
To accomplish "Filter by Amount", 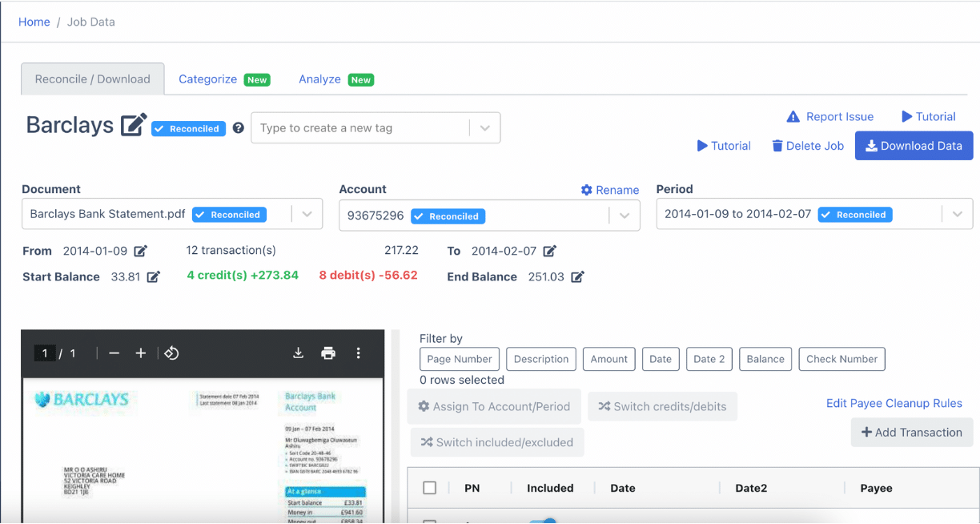I will pos(609,359).
